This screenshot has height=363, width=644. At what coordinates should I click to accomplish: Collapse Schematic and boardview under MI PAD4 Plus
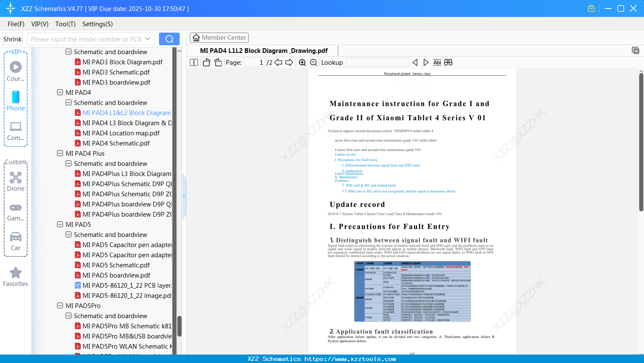(x=69, y=163)
